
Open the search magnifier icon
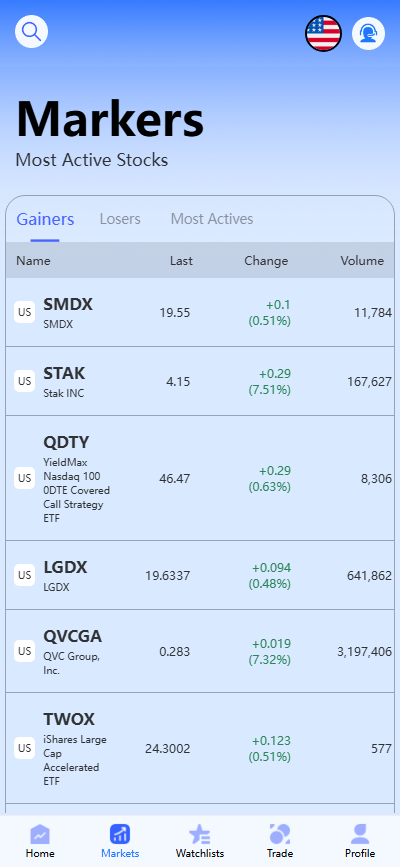pyautogui.click(x=32, y=32)
